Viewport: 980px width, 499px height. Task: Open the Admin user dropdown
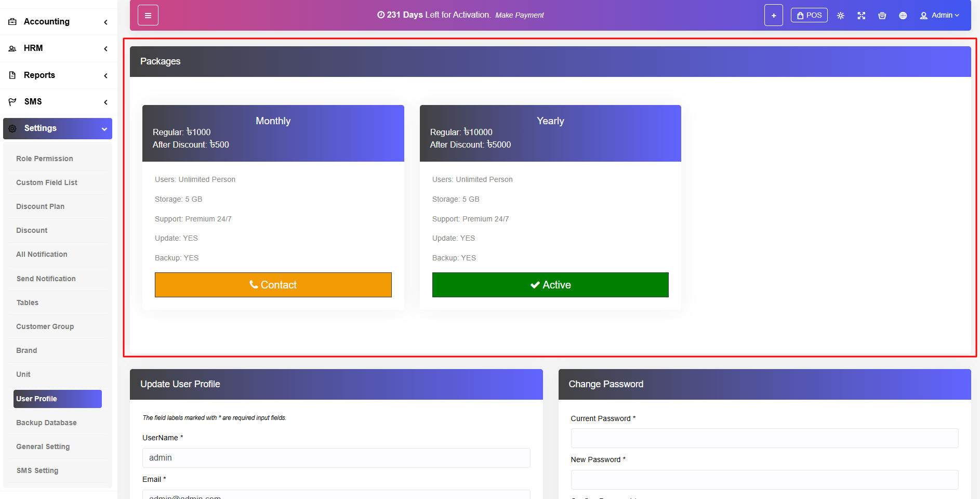pyautogui.click(x=939, y=16)
